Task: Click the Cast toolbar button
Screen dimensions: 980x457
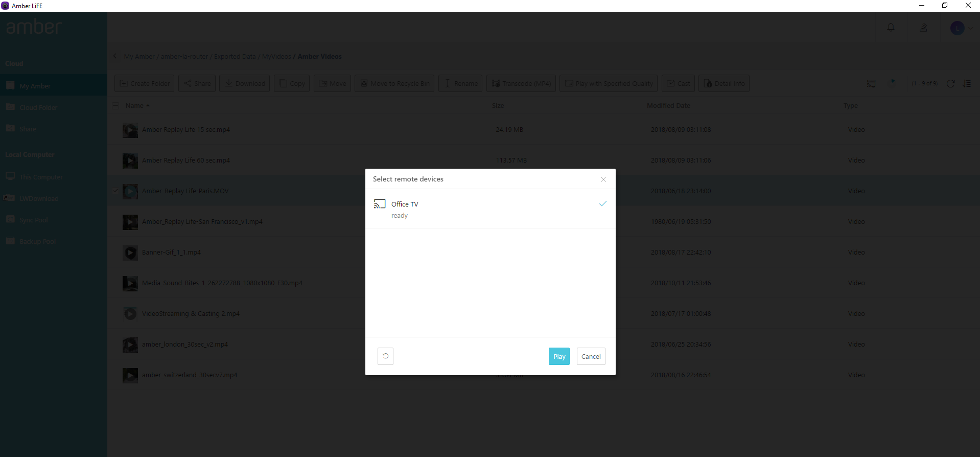Action: pos(678,83)
